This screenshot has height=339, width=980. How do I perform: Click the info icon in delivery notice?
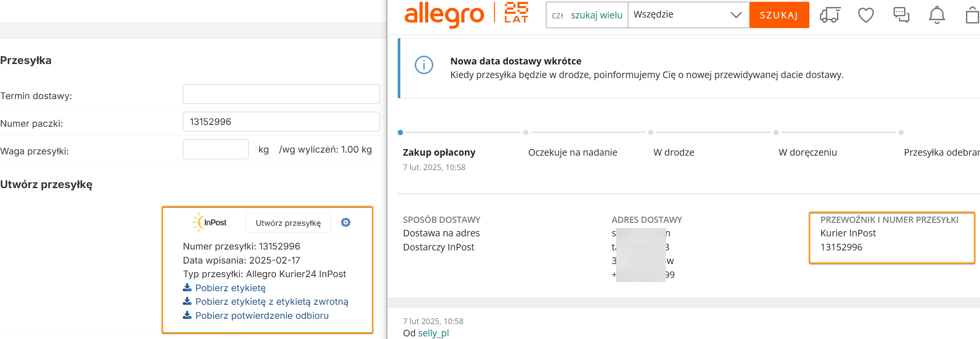point(424,65)
